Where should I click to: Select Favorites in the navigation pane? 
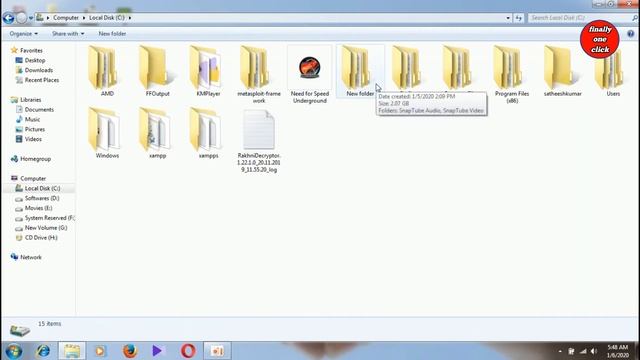[31, 51]
